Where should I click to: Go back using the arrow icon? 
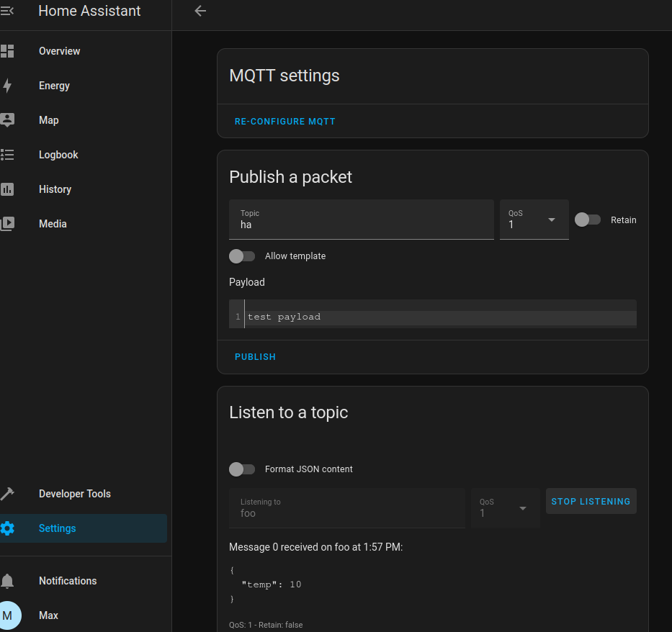point(200,11)
